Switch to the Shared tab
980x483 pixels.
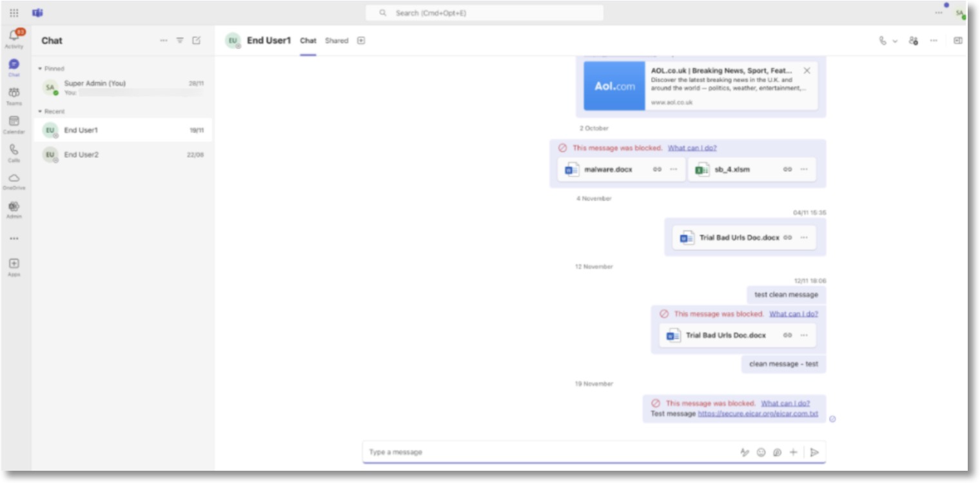337,40
